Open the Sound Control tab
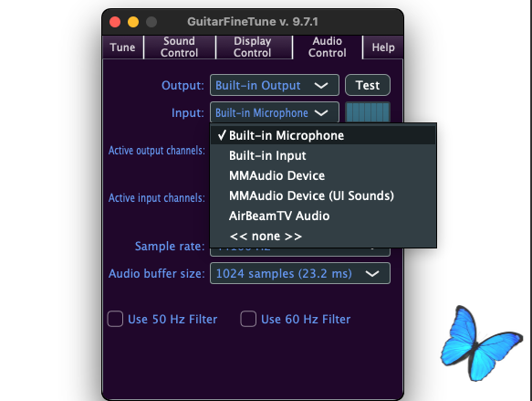The image size is (532, 401). pos(180,47)
